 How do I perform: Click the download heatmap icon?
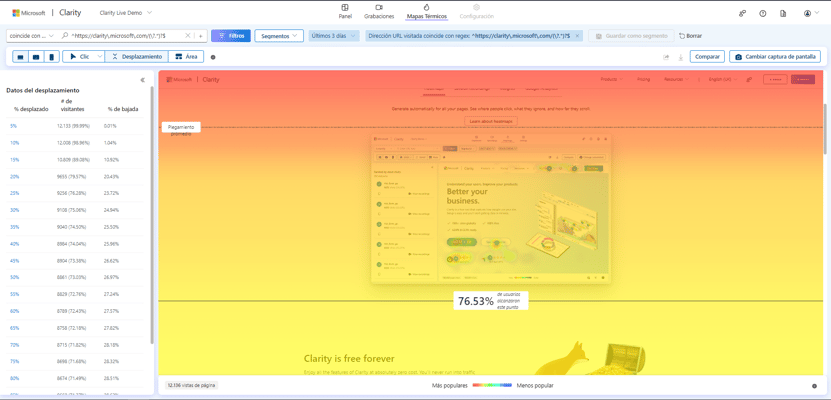pyautogui.click(x=680, y=57)
